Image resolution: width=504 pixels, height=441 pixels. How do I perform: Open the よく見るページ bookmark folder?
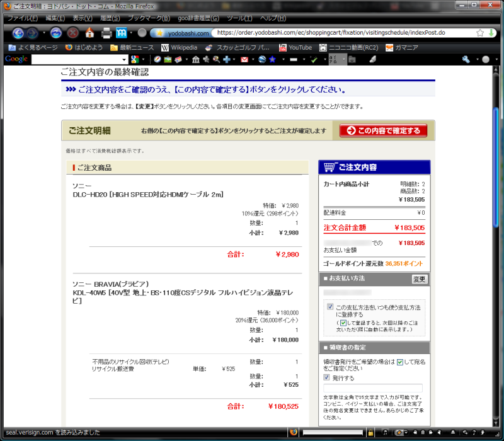[x=33, y=48]
